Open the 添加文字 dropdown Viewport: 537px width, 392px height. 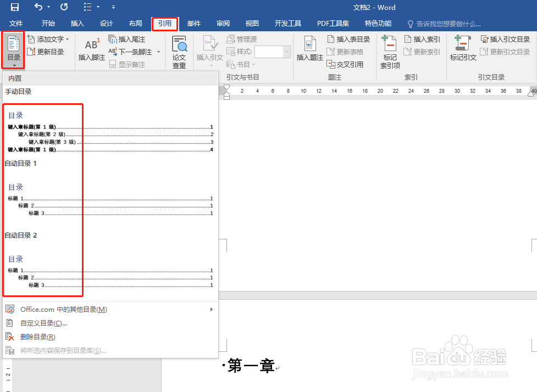tap(48, 40)
